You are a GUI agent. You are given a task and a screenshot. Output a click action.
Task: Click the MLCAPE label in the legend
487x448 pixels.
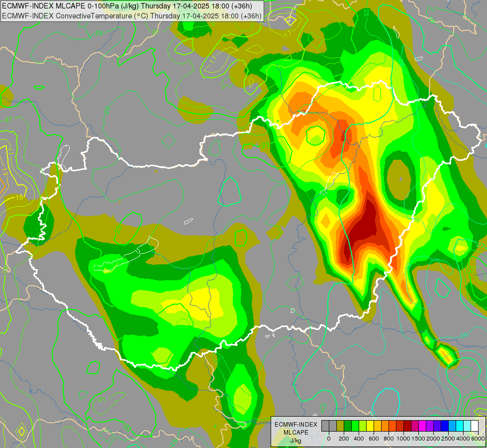pyautogui.click(x=296, y=433)
